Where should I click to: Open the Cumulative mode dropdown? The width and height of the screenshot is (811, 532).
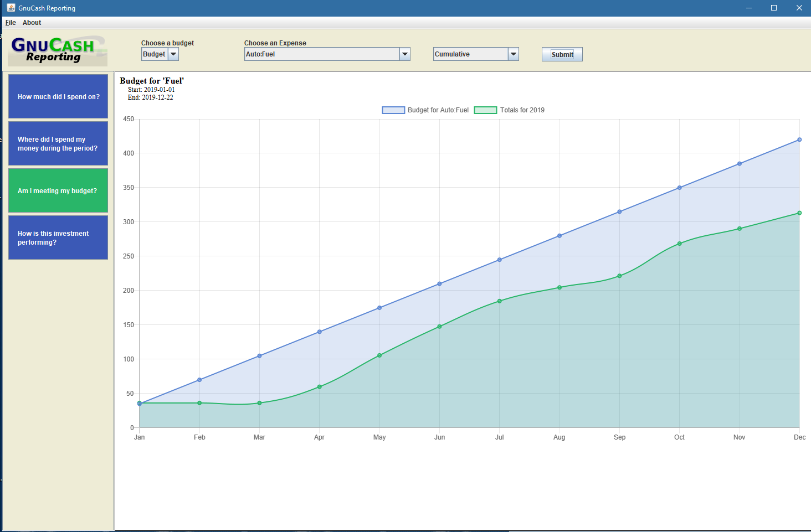pos(514,54)
